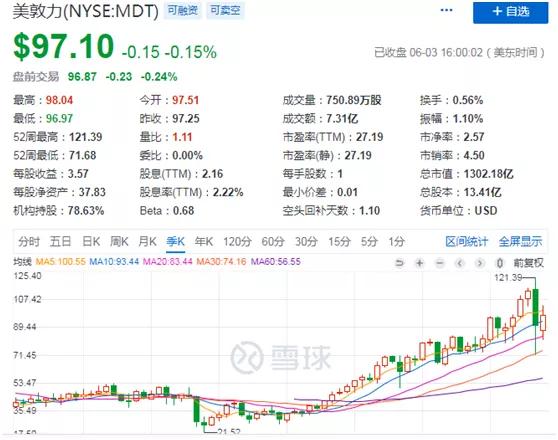Image resolution: width=558 pixels, height=440 pixels.
Task: Click the 均线 moving average label
Action: point(22,262)
